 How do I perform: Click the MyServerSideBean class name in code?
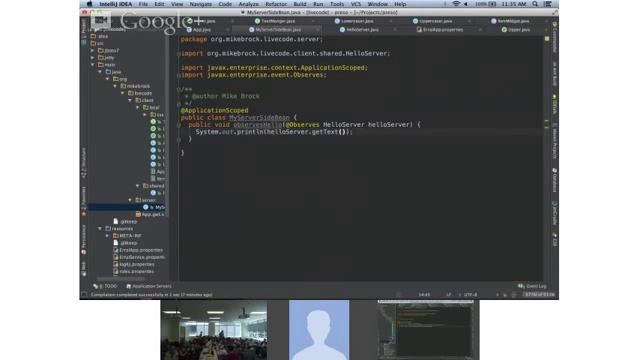(259, 118)
